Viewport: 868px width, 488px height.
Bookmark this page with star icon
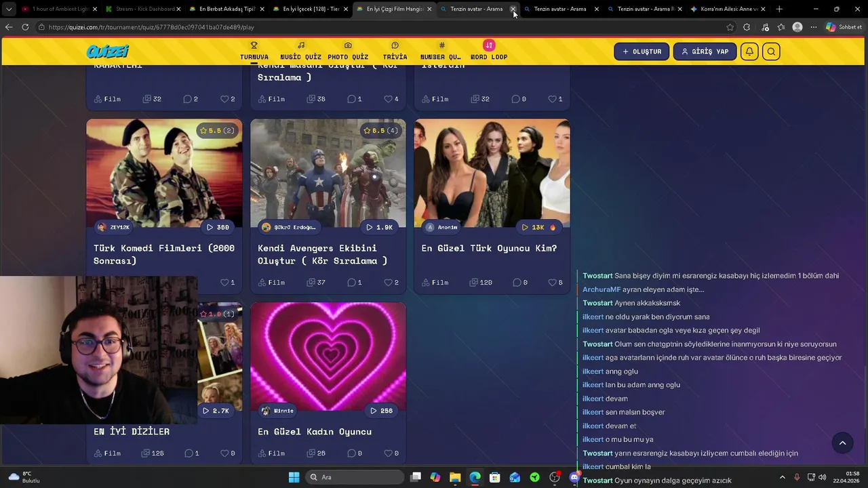point(730,27)
